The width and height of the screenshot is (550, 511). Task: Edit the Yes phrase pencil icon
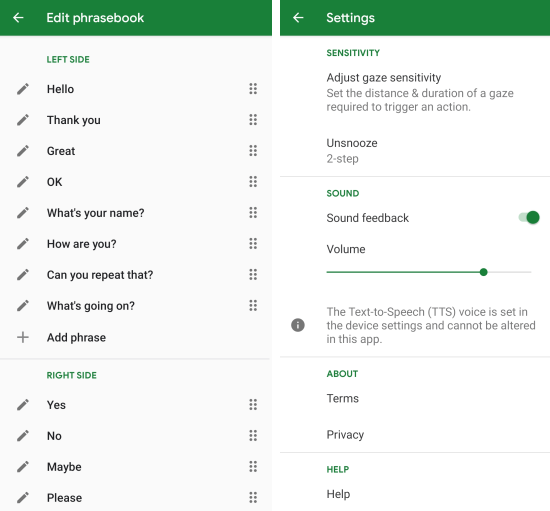coord(23,405)
